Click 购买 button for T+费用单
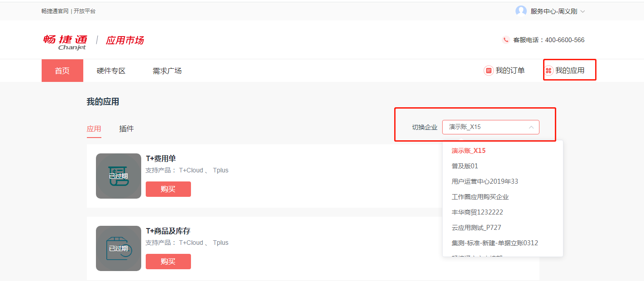This screenshot has width=644, height=281. tap(168, 189)
